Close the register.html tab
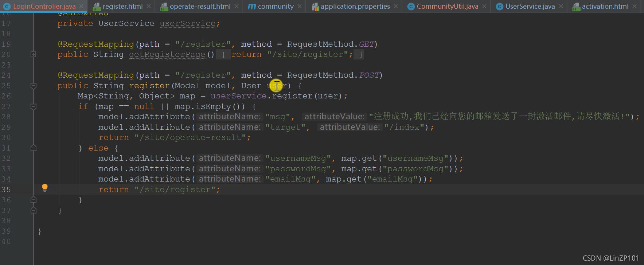 click(x=149, y=7)
